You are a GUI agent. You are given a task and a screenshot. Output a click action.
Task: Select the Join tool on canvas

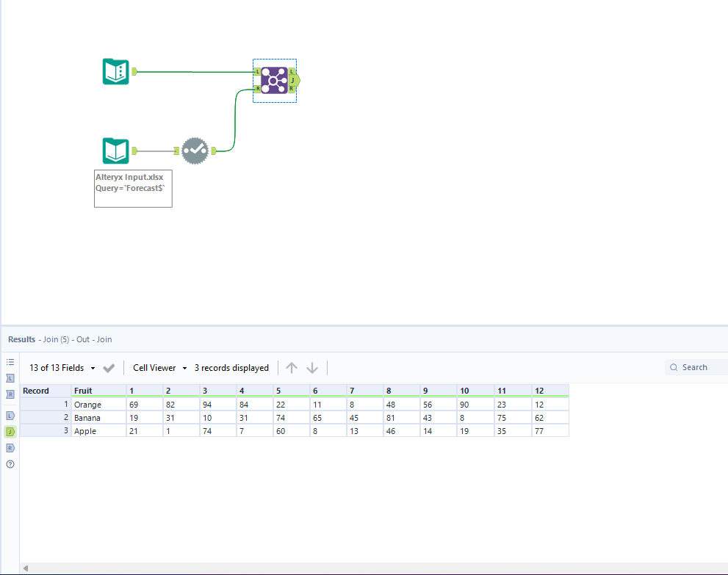[x=275, y=80]
